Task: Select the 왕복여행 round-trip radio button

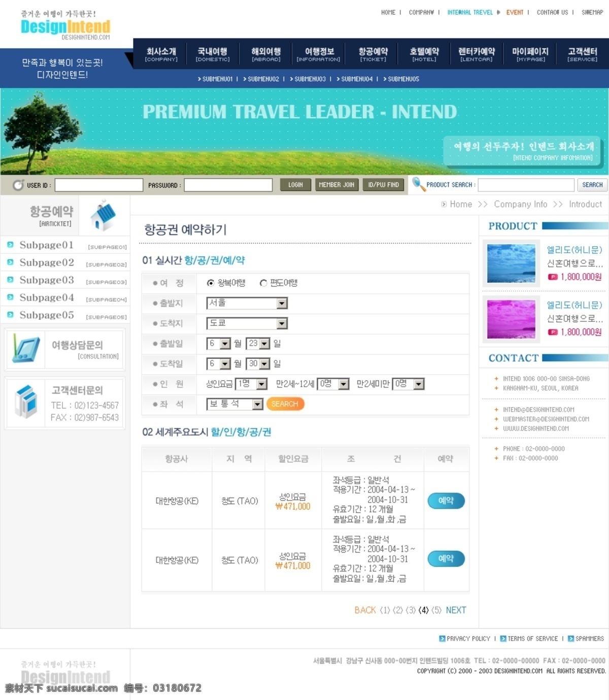Action: coord(210,283)
